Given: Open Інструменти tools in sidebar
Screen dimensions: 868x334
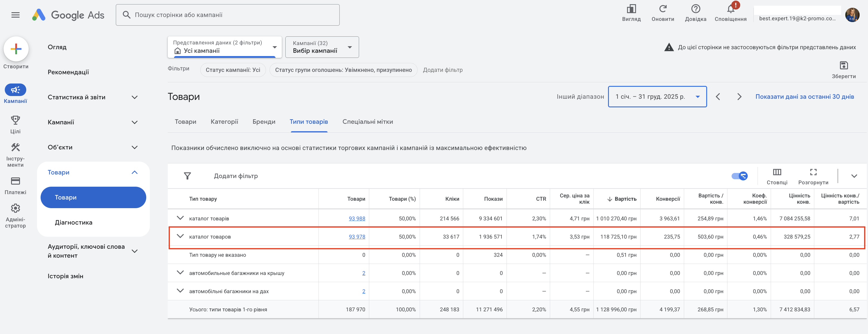Looking at the screenshot, I should coord(16,148).
